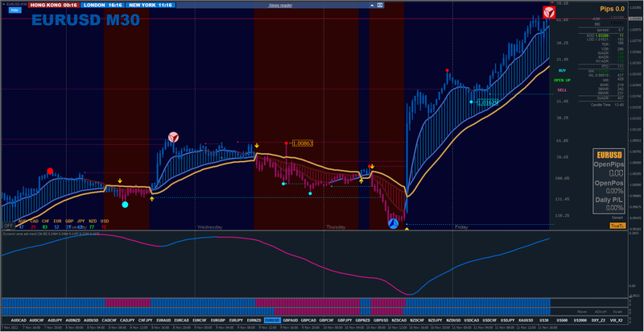Switch chart to XAUUSD symbol
The height and width of the screenshot is (332, 644).
[x=526, y=320]
